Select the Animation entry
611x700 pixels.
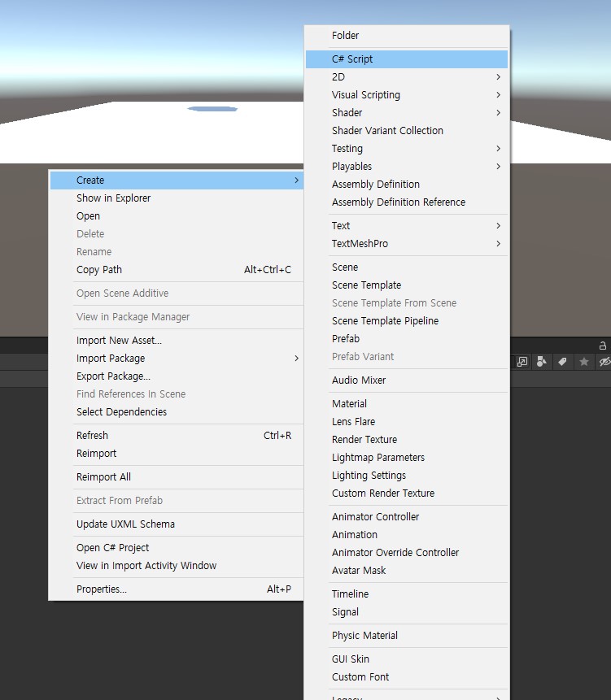407,535
